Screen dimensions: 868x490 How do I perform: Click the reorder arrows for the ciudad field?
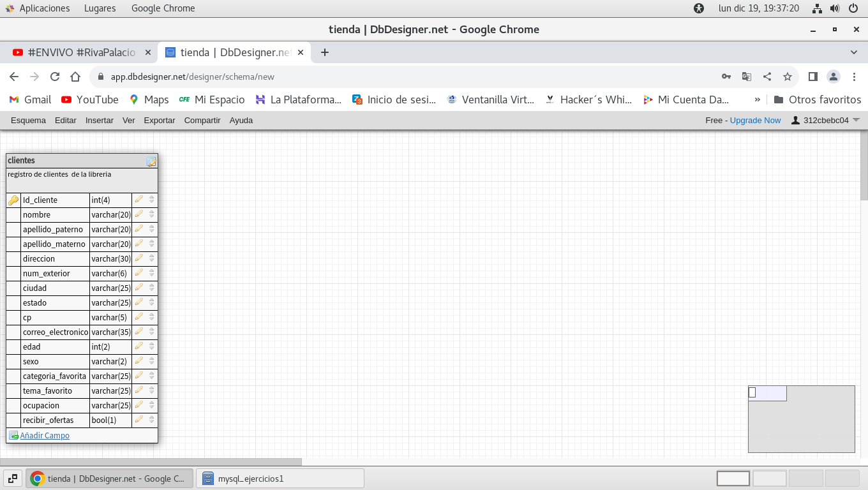tap(152, 288)
